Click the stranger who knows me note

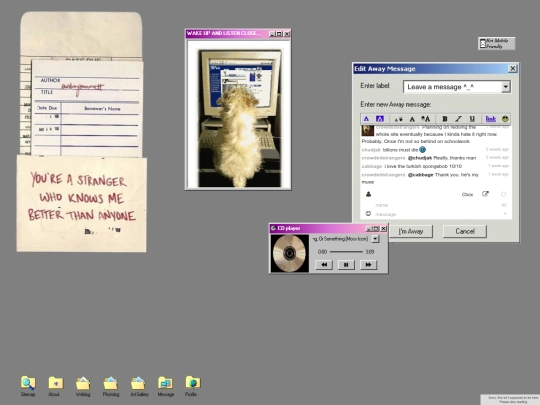(82, 204)
